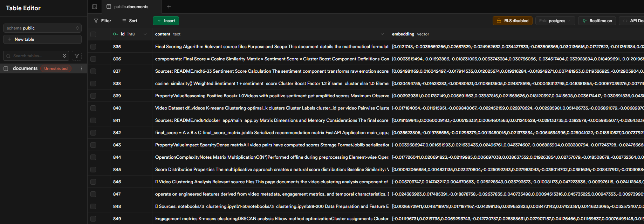
Task: Open the schema public dropdown
Action: coord(42,28)
